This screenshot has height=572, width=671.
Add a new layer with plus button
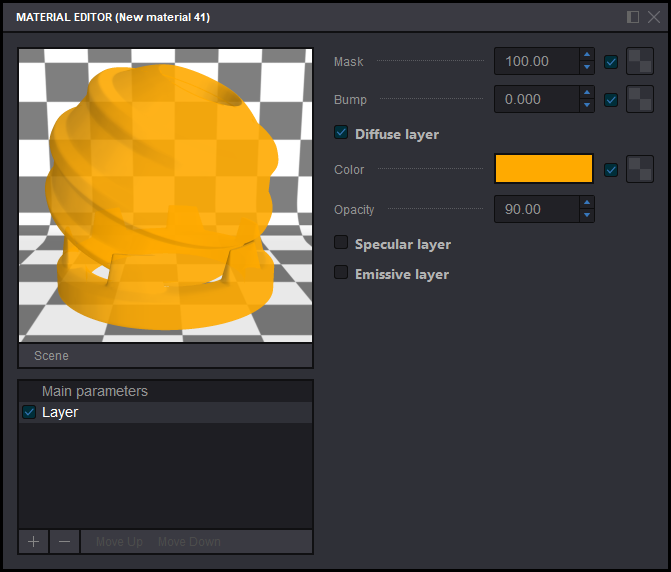(34, 541)
